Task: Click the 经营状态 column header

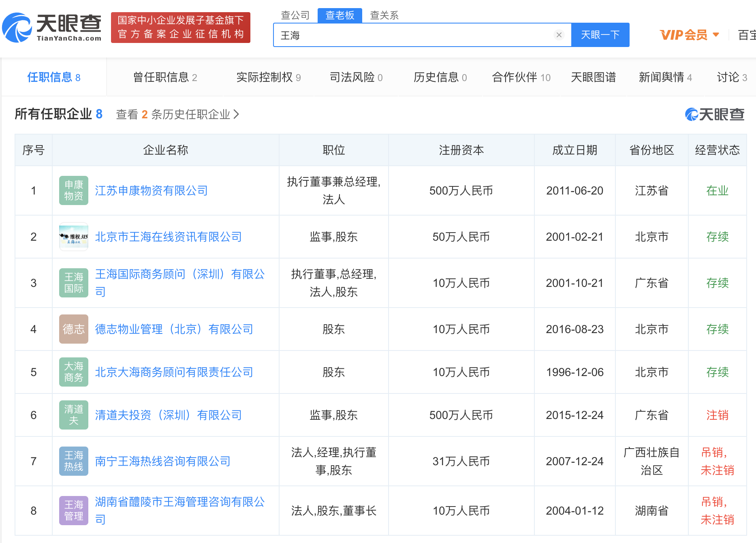Action: 718,150
